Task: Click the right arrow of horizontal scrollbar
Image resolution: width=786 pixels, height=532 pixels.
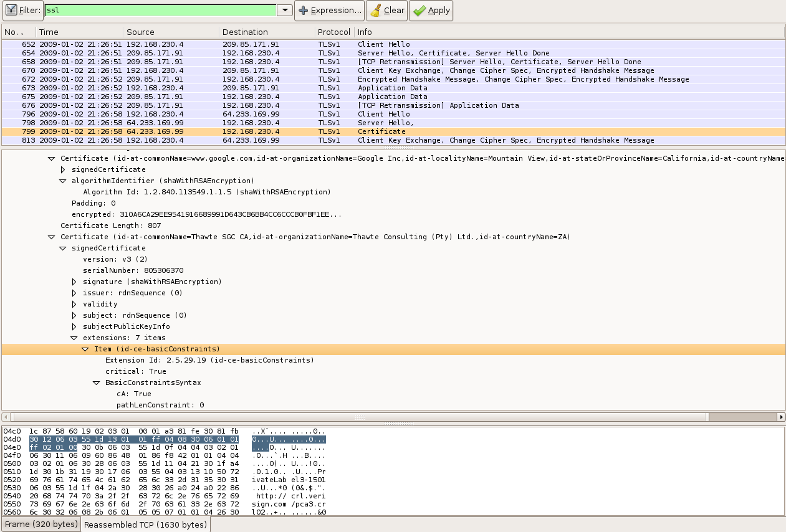Action: click(x=781, y=417)
